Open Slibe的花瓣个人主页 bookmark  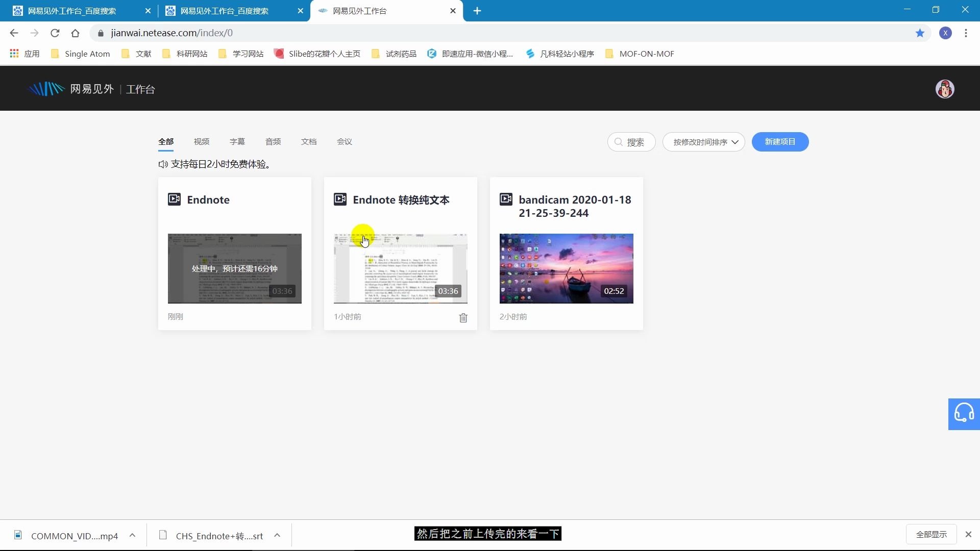click(317, 54)
